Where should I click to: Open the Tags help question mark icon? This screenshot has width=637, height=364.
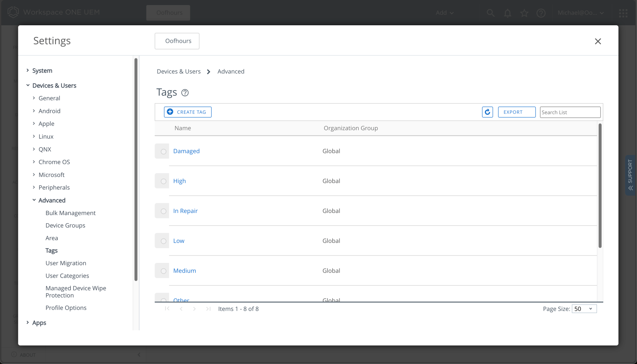[x=185, y=93]
